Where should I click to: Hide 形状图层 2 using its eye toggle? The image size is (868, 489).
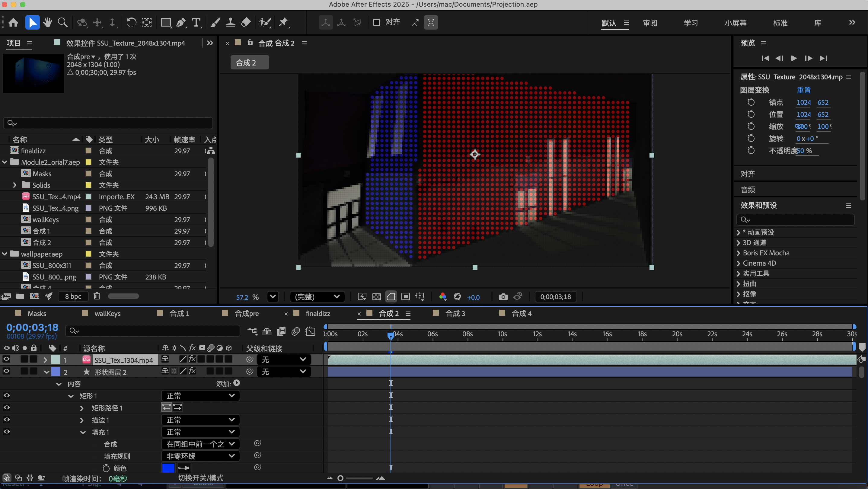tap(6, 371)
